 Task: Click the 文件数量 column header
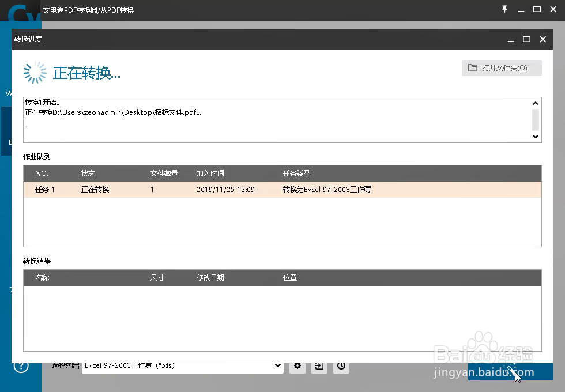click(164, 174)
